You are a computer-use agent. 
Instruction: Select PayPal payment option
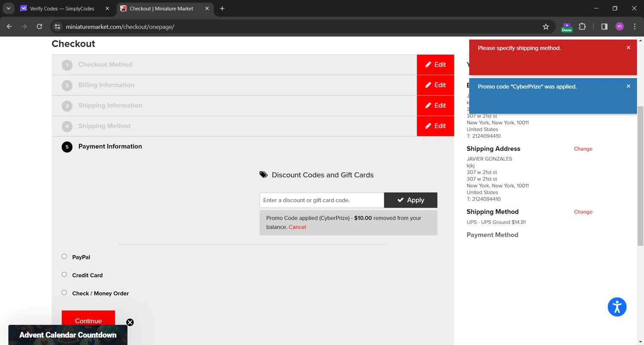64,257
